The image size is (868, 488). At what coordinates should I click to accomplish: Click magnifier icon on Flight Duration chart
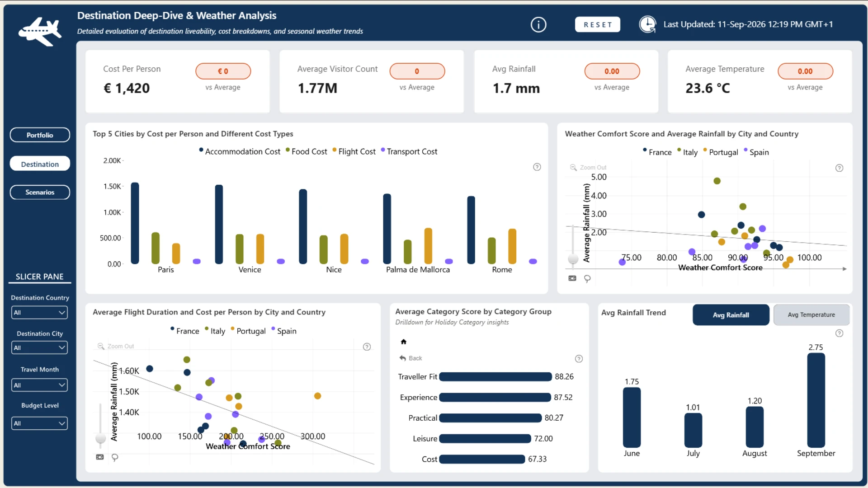pos(101,347)
